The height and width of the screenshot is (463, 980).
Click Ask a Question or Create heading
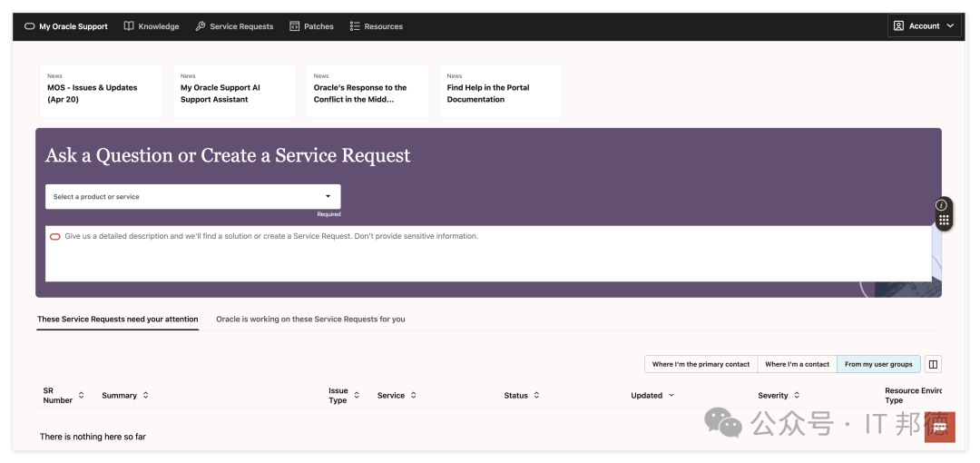(228, 155)
